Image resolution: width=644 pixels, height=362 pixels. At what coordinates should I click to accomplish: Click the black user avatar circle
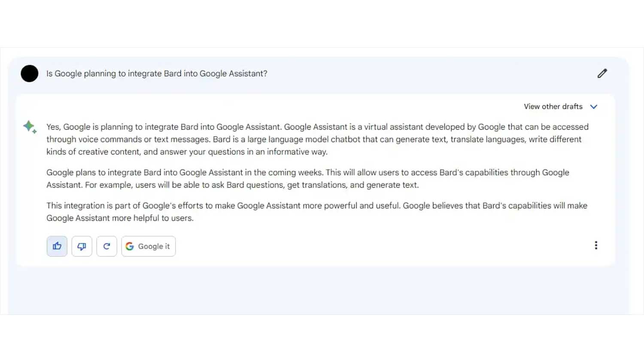pos(30,73)
